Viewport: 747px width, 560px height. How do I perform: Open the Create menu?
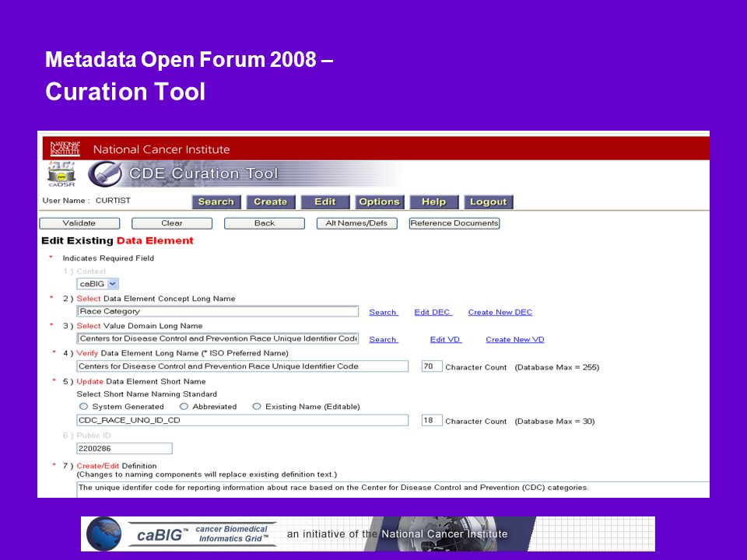pos(271,202)
